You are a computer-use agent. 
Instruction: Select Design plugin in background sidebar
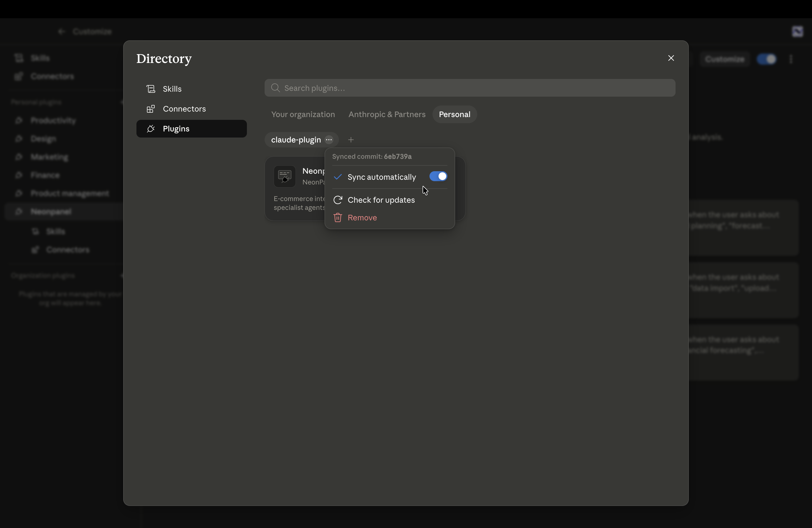(x=43, y=139)
